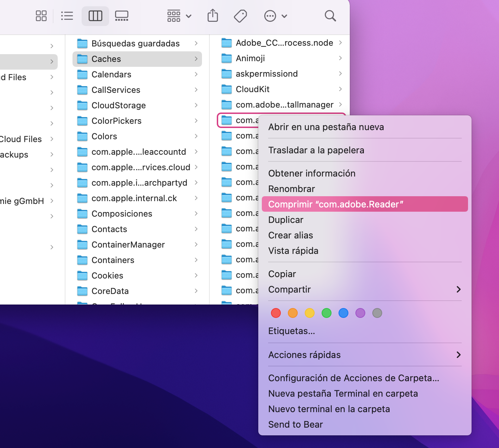499x448 pixels.
Task: Apply the yellow tag color
Action: tap(310, 313)
